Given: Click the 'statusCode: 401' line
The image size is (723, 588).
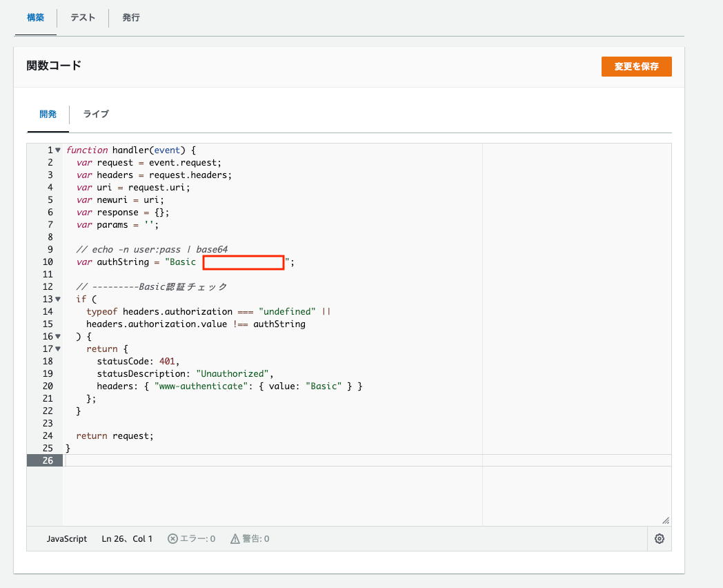Looking at the screenshot, I should coord(138,361).
